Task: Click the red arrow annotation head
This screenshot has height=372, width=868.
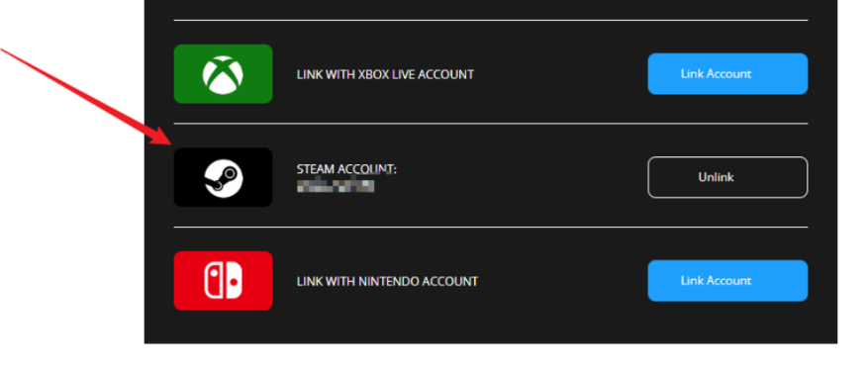Action: click(x=161, y=136)
